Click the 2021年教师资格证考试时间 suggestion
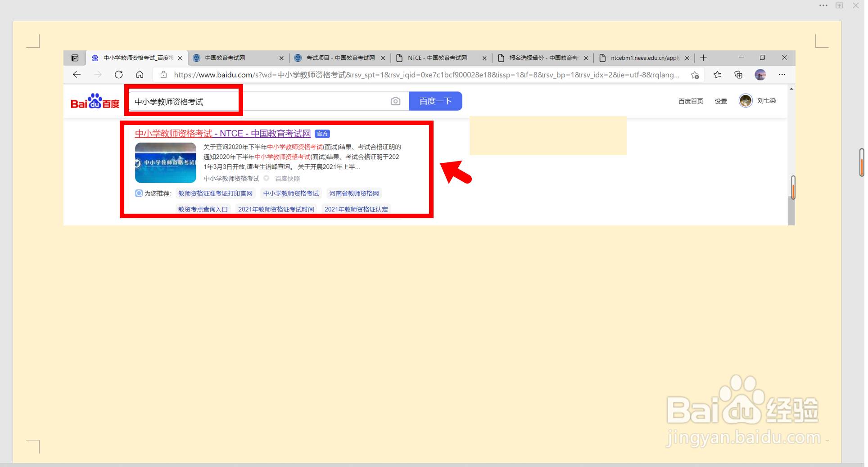Image resolution: width=868 pixels, height=467 pixels. (276, 209)
